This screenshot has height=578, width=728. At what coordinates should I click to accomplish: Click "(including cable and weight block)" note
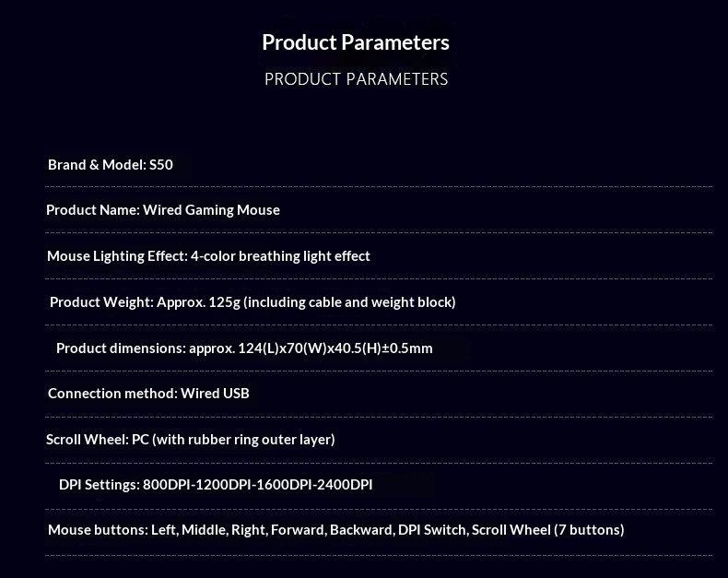pos(349,302)
